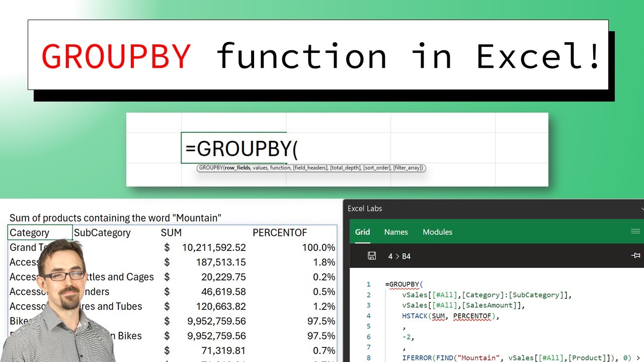Pin the formula editor with the pin icon
The width and height of the screenshot is (644, 362).
635,256
